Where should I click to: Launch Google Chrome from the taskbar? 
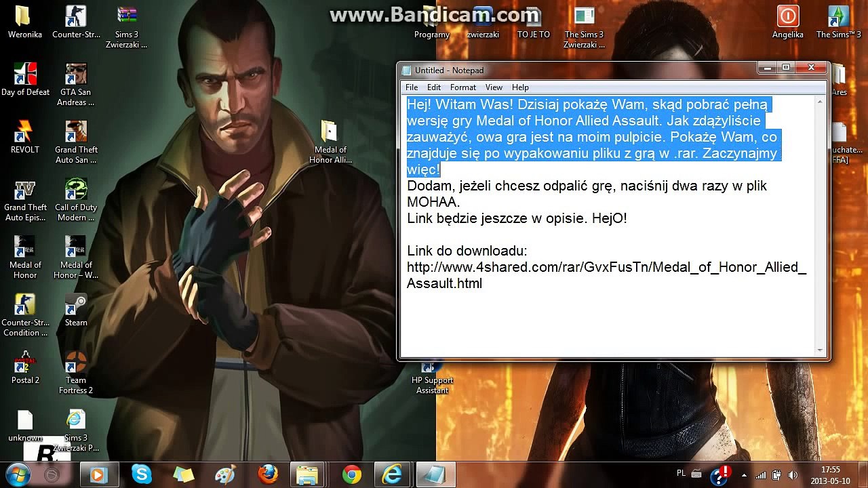(x=351, y=474)
